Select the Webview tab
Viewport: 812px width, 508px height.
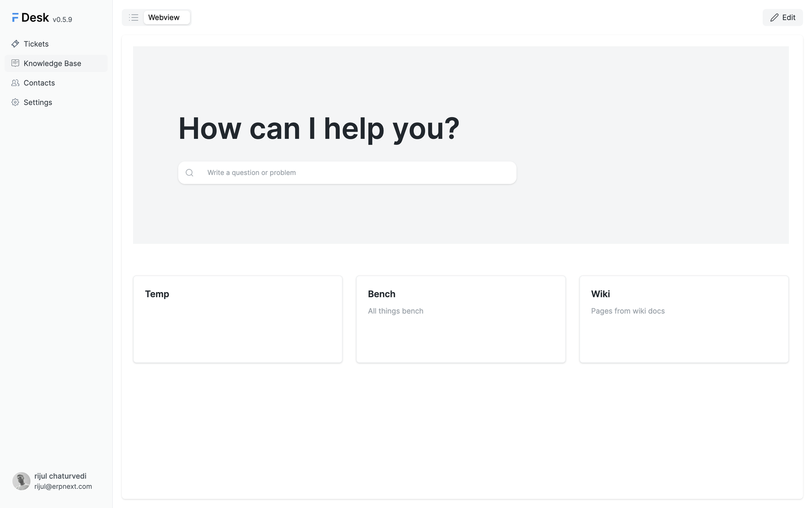click(x=166, y=17)
